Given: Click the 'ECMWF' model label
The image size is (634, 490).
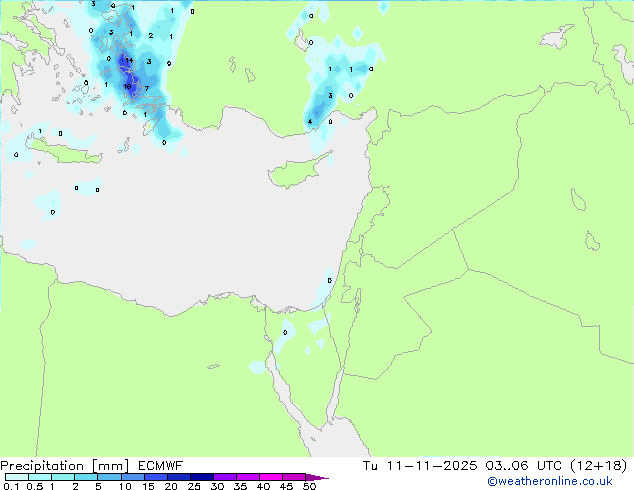Looking at the screenshot, I should [x=160, y=466].
